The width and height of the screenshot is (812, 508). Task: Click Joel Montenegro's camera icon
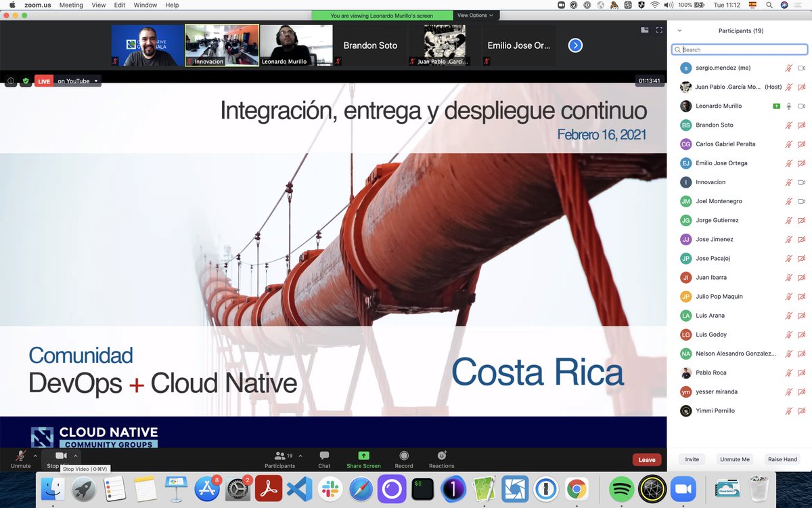click(801, 201)
